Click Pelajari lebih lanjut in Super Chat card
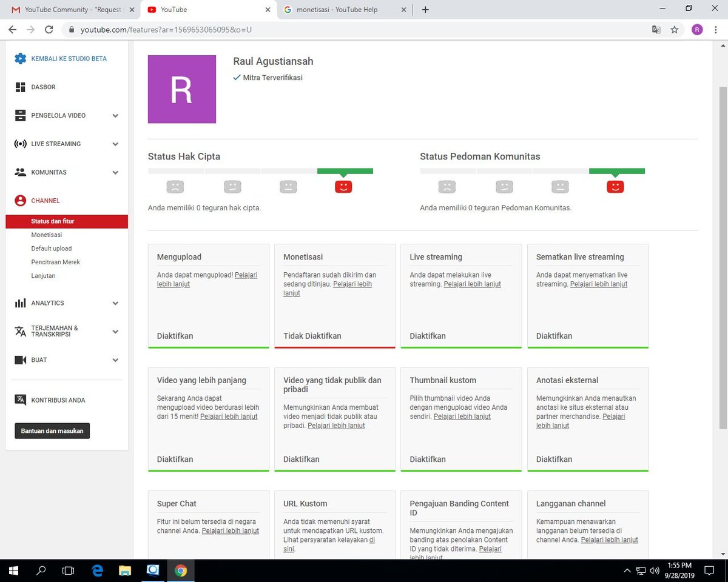 (230, 530)
